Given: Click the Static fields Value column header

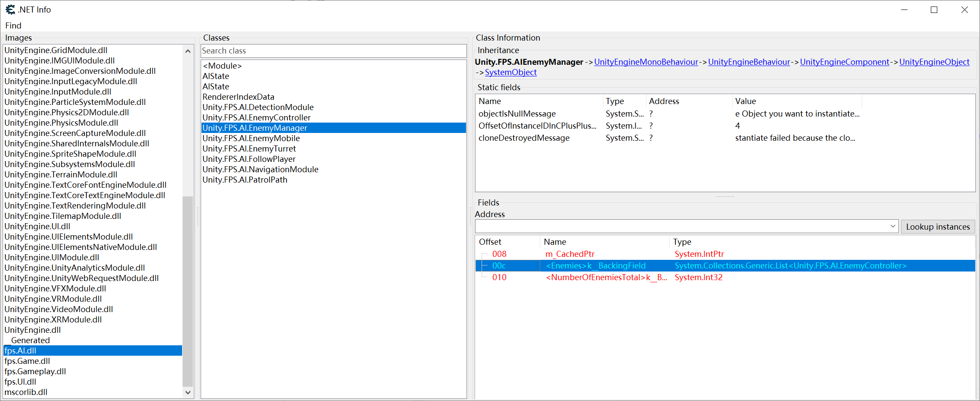Looking at the screenshot, I should tap(797, 101).
